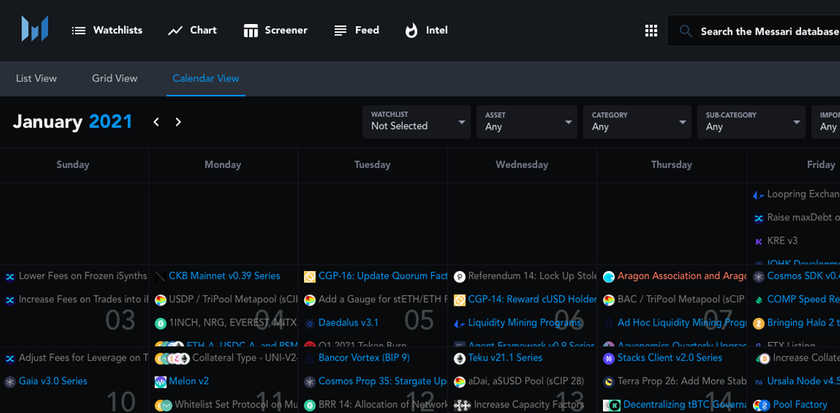Click the Liquidity Mining Programs icon
The width and height of the screenshot is (840, 413).
459,324
